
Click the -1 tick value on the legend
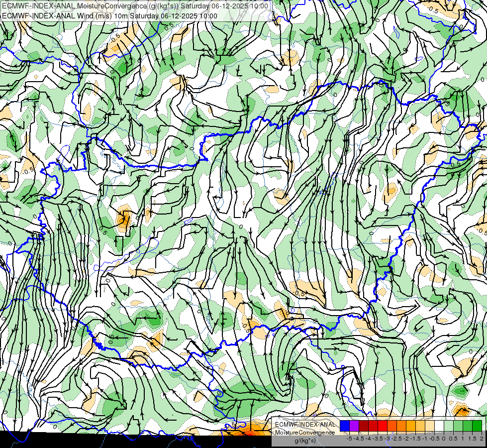point(425,439)
